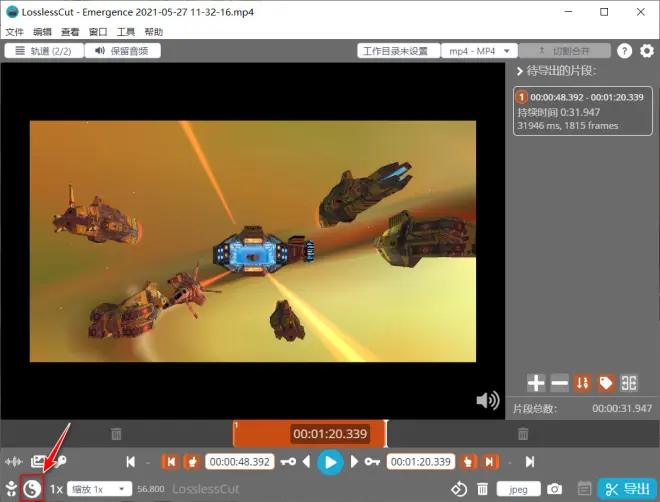The height and width of the screenshot is (502, 660).
Task: Set cut start to current position
Action: pos(192,462)
